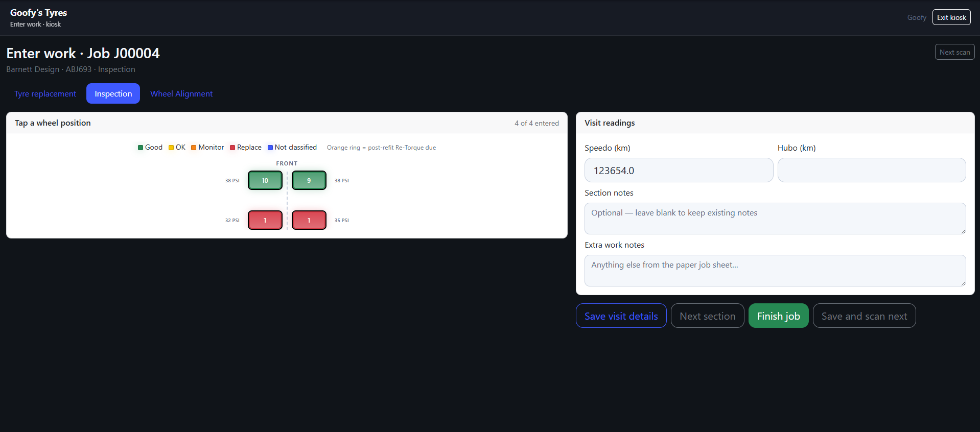Viewport: 980px width, 432px height.
Task: Select the rear-left red wheel tile
Action: tap(265, 220)
